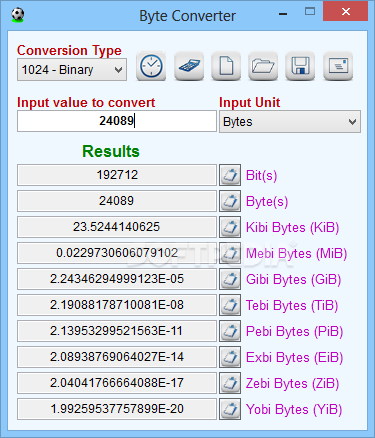375x438 pixels.
Task: Copy the Exbi Bytes (EiB) result
Action: pyautogui.click(x=230, y=357)
